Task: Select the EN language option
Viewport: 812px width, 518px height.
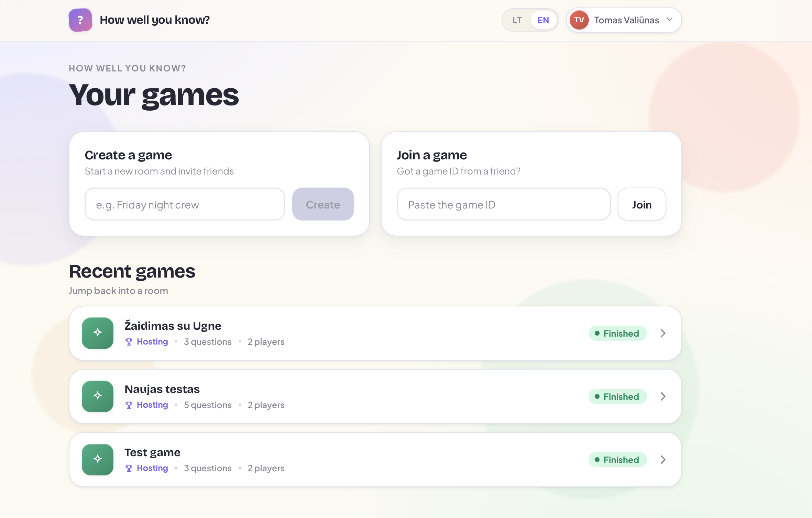Action: 543,20
